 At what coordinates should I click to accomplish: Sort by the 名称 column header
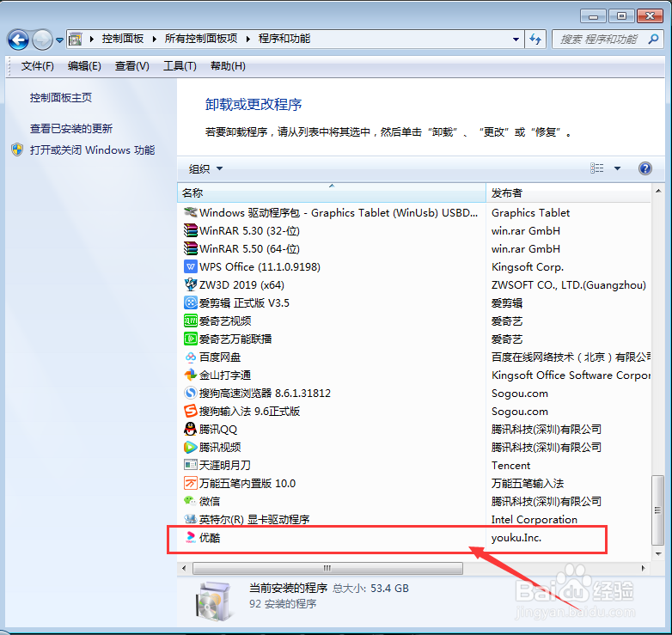click(x=332, y=192)
